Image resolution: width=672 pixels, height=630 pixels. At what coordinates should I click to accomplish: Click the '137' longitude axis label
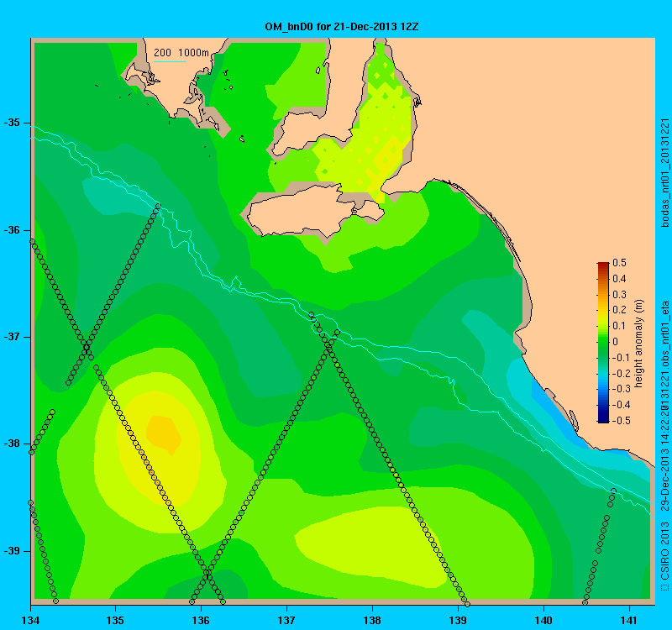point(286,620)
